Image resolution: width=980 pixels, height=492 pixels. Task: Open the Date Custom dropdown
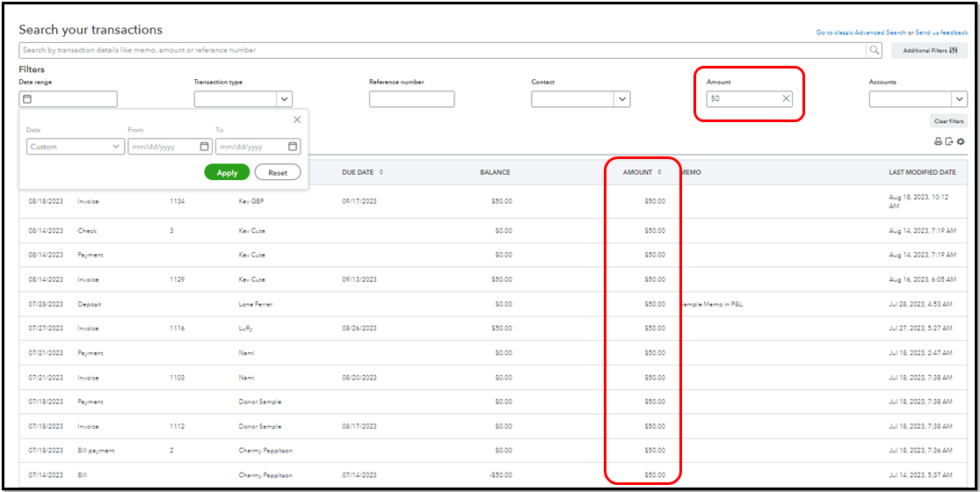coord(75,147)
